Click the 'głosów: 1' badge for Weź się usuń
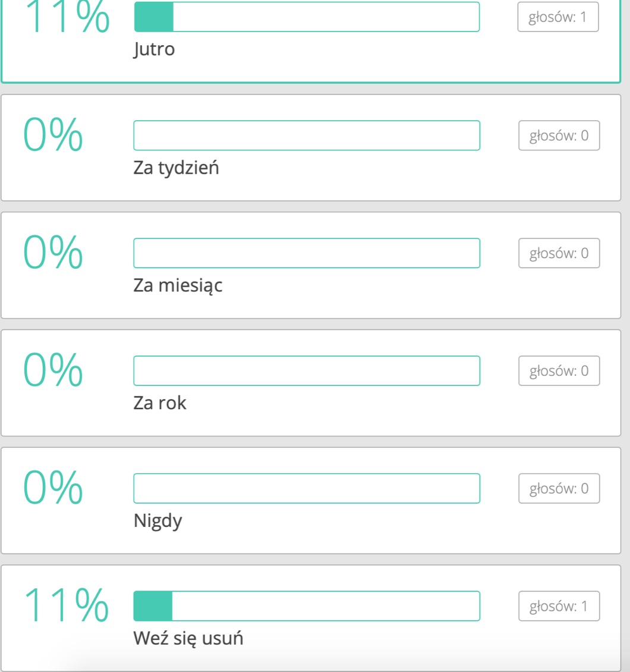 (x=559, y=606)
